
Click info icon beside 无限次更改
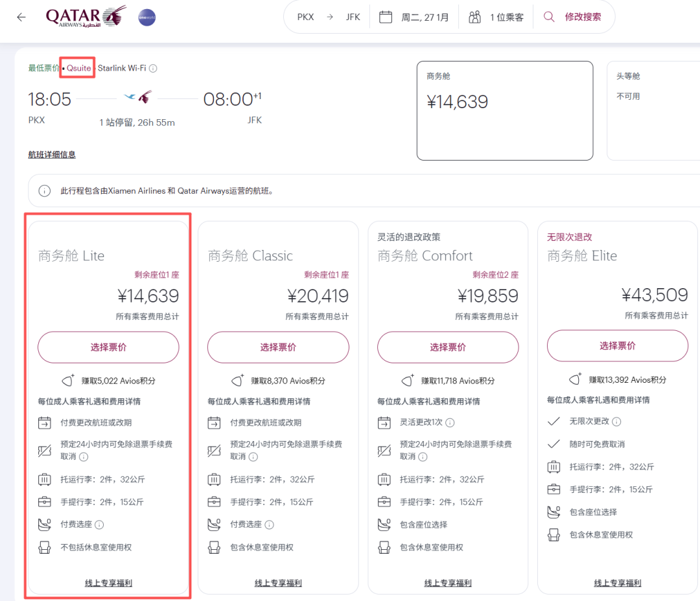pos(616,422)
